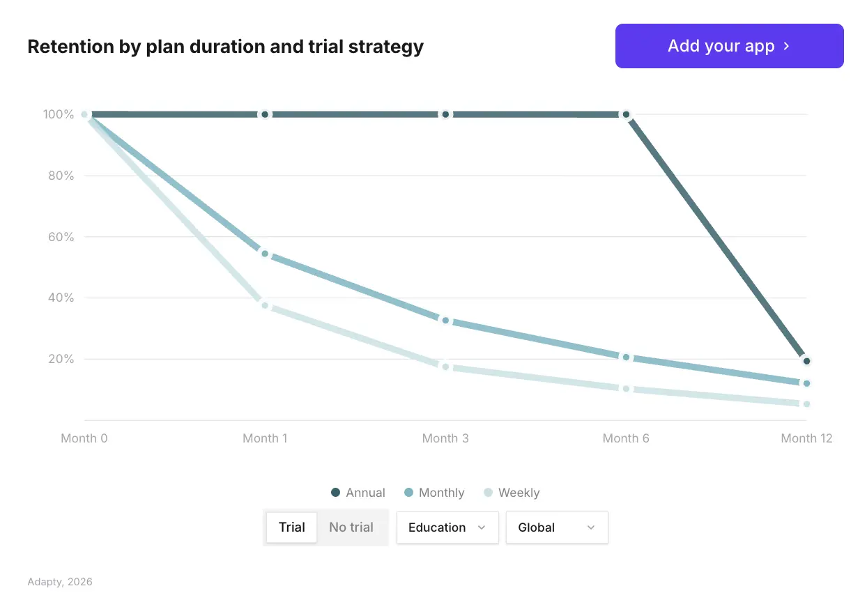The height and width of the screenshot is (616, 867).
Task: Click the Weekly data point at Month 1
Action: 265,305
